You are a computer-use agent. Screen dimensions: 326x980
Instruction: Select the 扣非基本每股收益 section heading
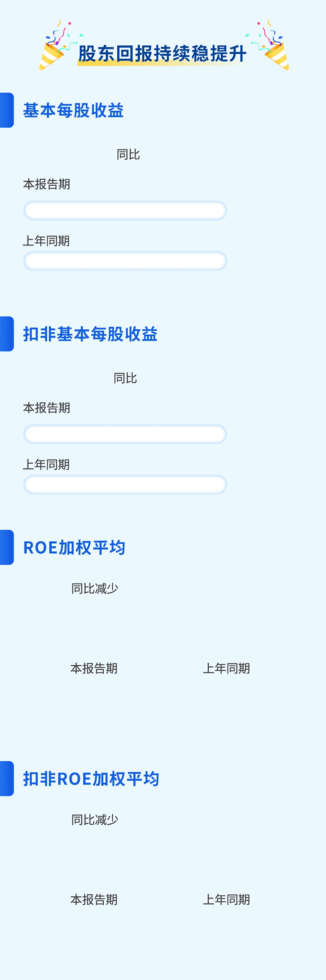90,334
